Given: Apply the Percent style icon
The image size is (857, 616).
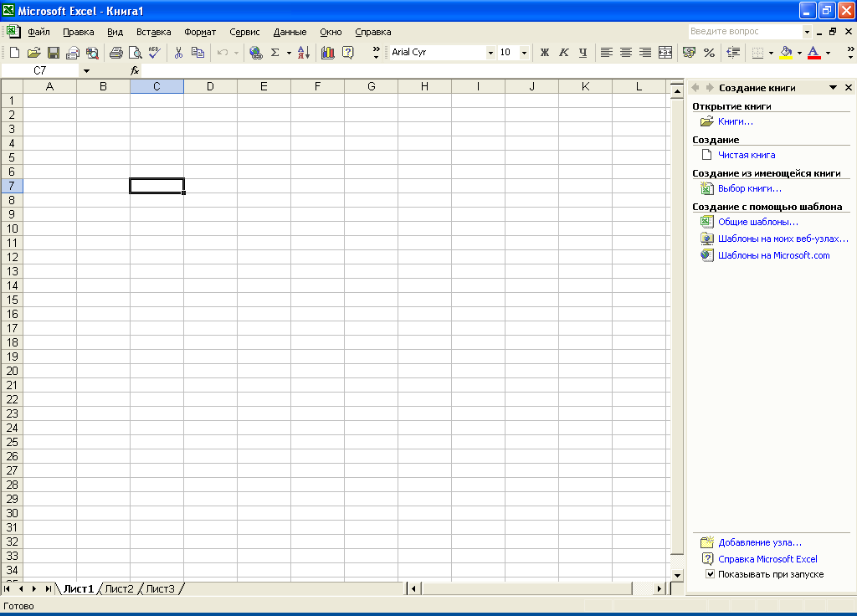Looking at the screenshot, I should 709,53.
